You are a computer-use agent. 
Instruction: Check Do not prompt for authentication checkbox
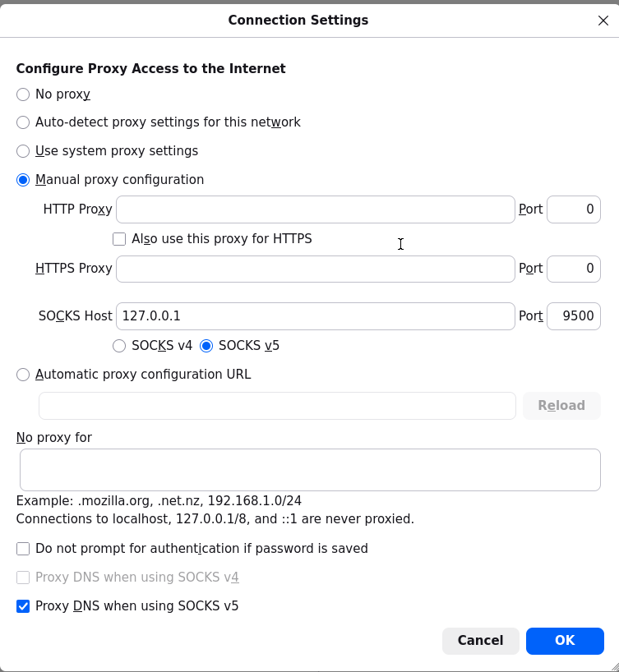coord(23,549)
